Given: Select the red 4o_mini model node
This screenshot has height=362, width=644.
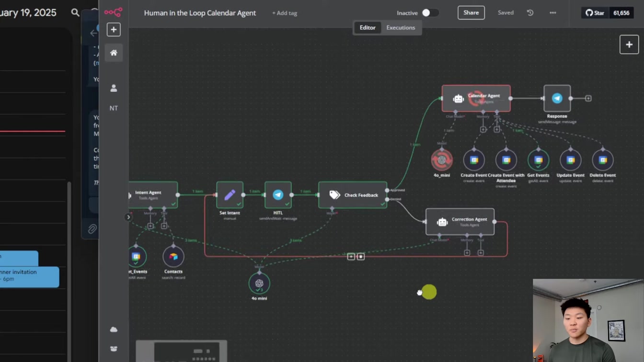Looking at the screenshot, I should (x=442, y=160).
